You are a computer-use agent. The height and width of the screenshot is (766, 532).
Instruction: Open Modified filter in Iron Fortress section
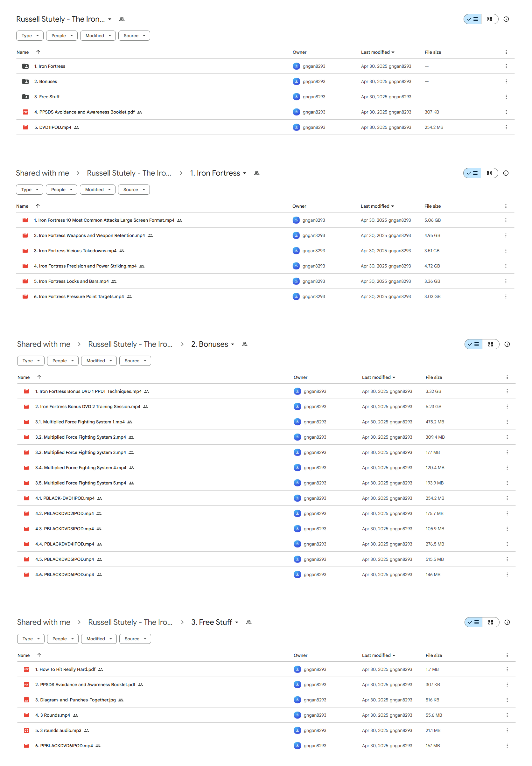click(98, 190)
